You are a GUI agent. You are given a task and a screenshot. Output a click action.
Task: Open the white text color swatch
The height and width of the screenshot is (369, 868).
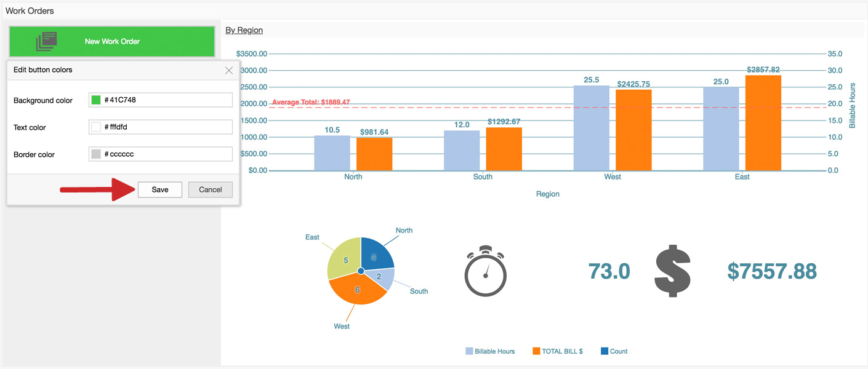click(96, 127)
